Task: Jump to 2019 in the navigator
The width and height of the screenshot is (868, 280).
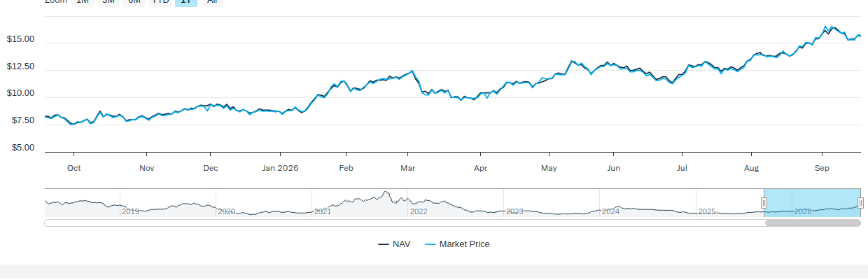Action: (x=130, y=211)
